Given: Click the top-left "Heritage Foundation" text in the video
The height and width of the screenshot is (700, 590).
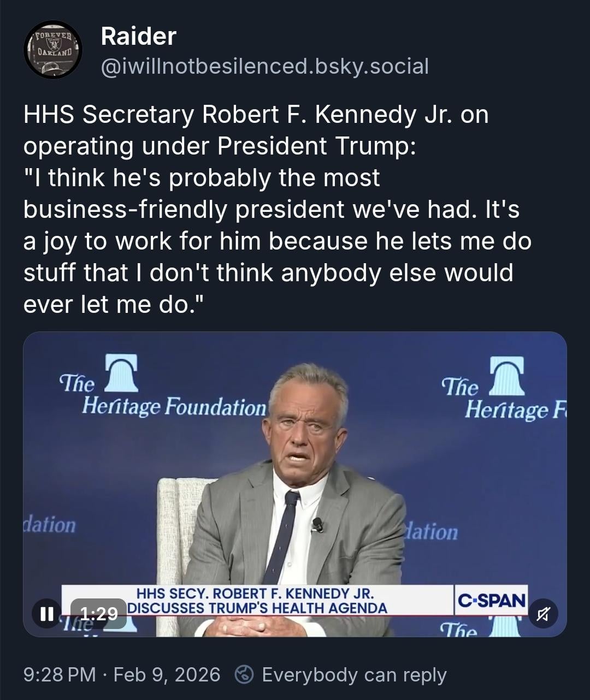Looking at the screenshot, I should coord(173,406).
